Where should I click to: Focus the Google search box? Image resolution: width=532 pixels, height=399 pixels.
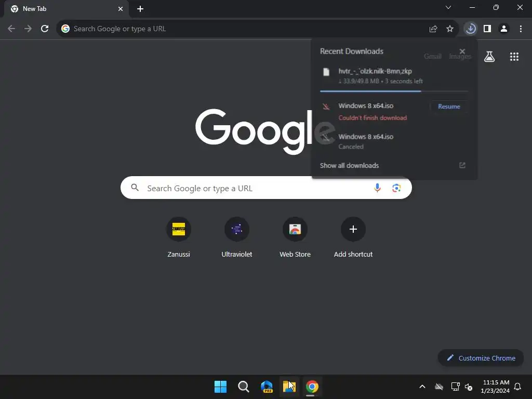pos(266,188)
